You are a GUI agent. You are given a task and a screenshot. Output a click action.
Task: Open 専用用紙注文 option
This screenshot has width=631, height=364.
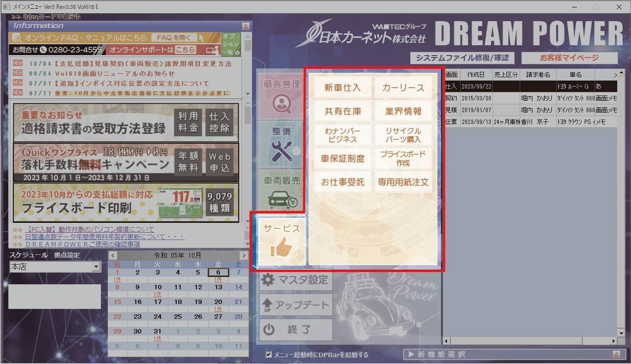click(x=403, y=182)
